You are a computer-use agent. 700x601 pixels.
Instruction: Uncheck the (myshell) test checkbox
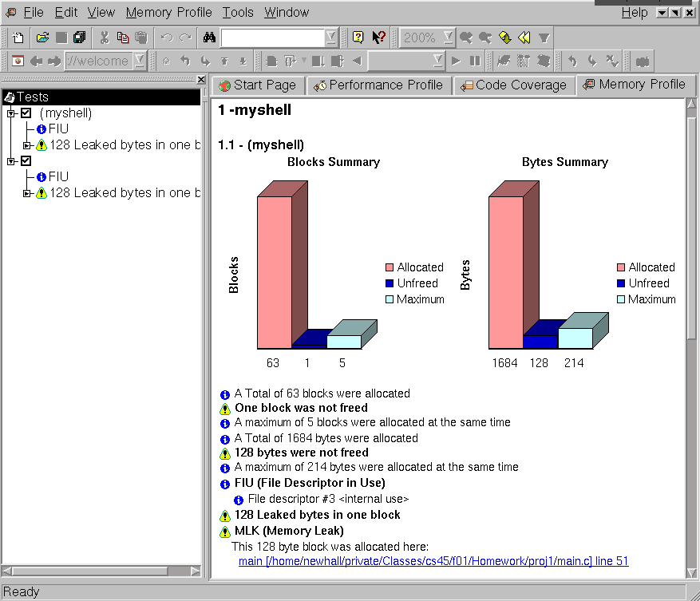pyautogui.click(x=26, y=113)
